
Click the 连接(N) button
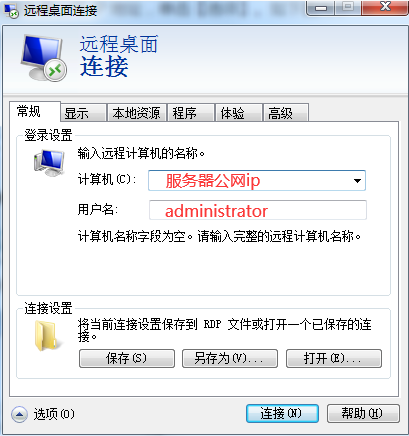pyautogui.click(x=282, y=414)
